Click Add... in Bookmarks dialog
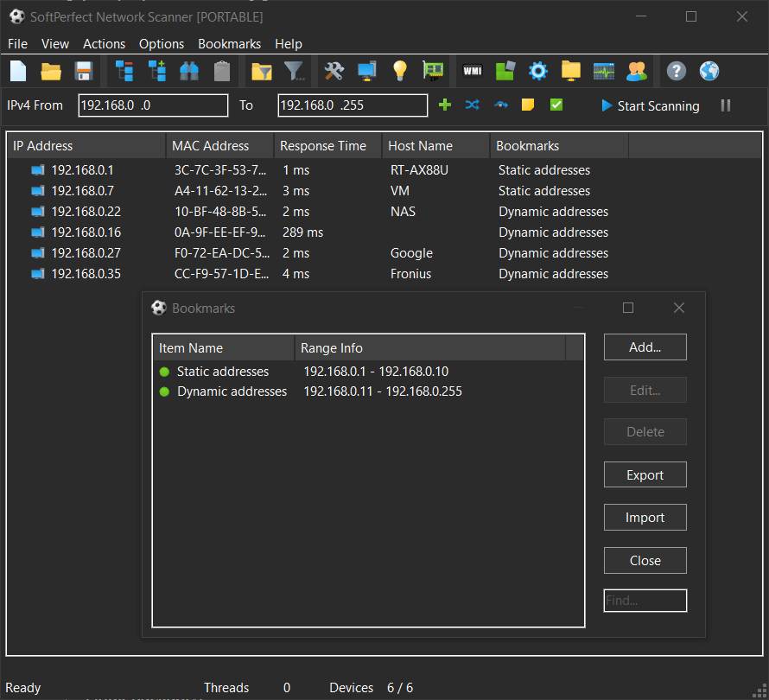Viewport: 769px width, 700px height. pyautogui.click(x=645, y=347)
